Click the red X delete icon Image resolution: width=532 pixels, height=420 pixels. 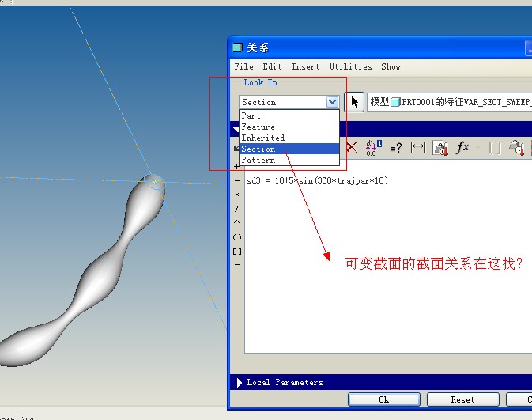coord(352,148)
